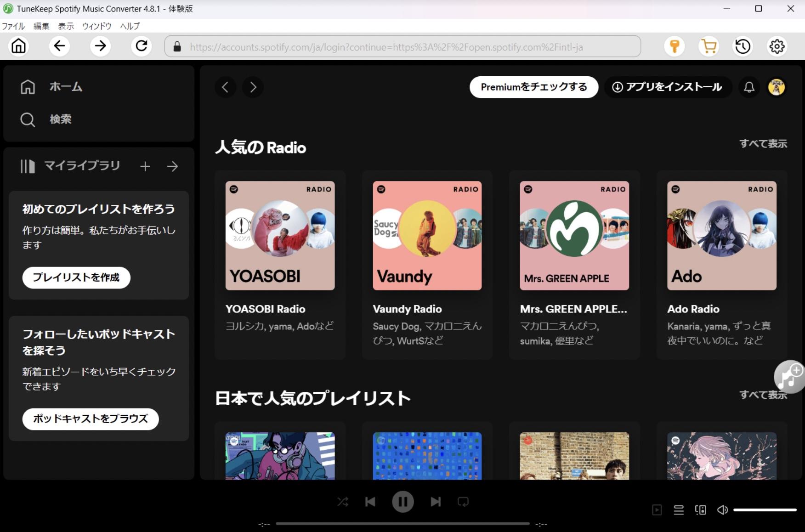The width and height of the screenshot is (805, 532).
Task: Open the Mrs. GREEN APPLE radio cover
Action: click(574, 236)
